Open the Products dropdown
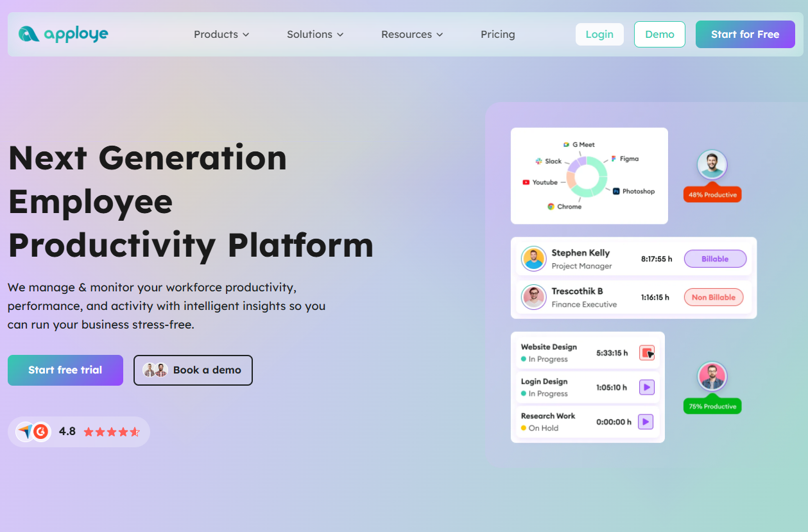Image resolution: width=808 pixels, height=532 pixels. click(x=221, y=34)
